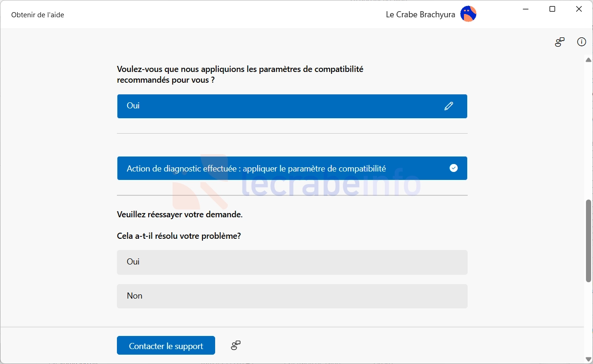Maximize the Obtenir de l'aide window

coord(552,9)
